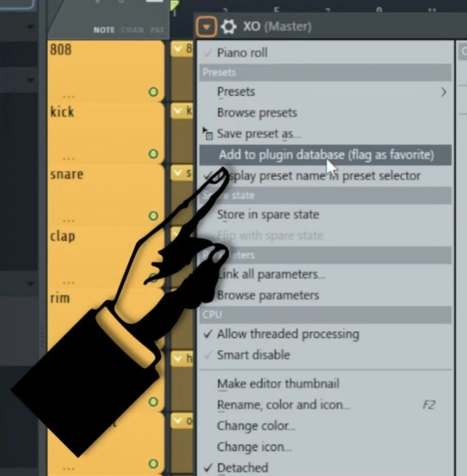Click the Save preset as icon
Screen dimensions: 467x476
(208, 134)
